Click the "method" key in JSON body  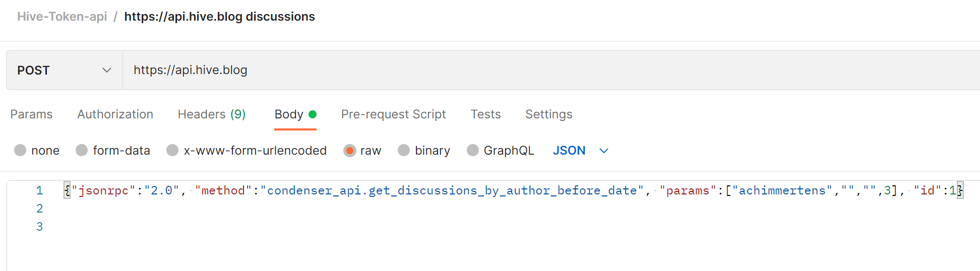point(223,190)
